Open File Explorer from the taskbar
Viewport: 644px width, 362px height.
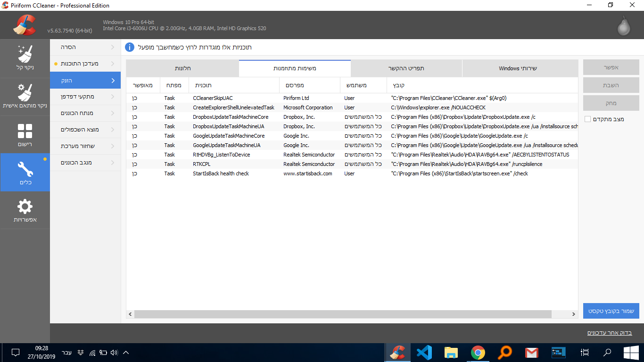(451, 352)
